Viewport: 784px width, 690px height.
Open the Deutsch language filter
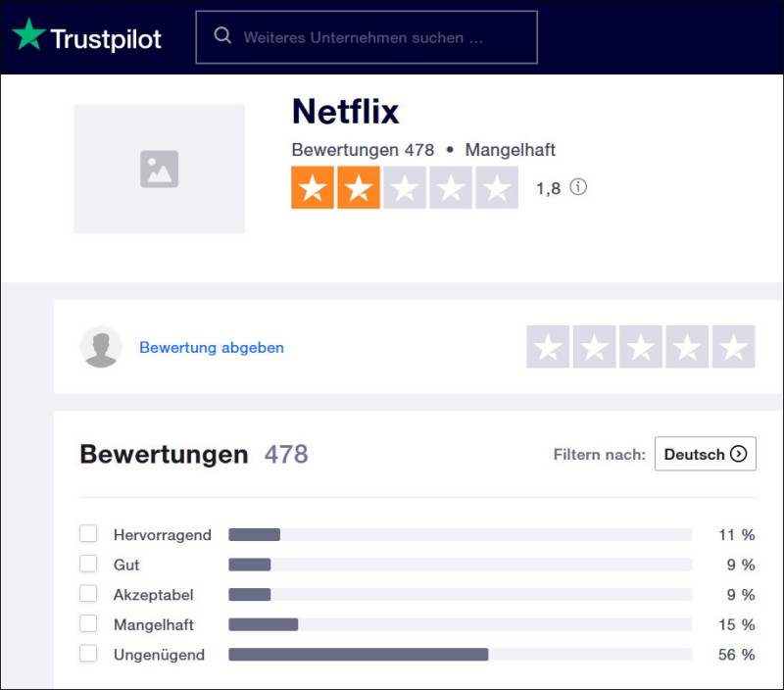pos(706,454)
